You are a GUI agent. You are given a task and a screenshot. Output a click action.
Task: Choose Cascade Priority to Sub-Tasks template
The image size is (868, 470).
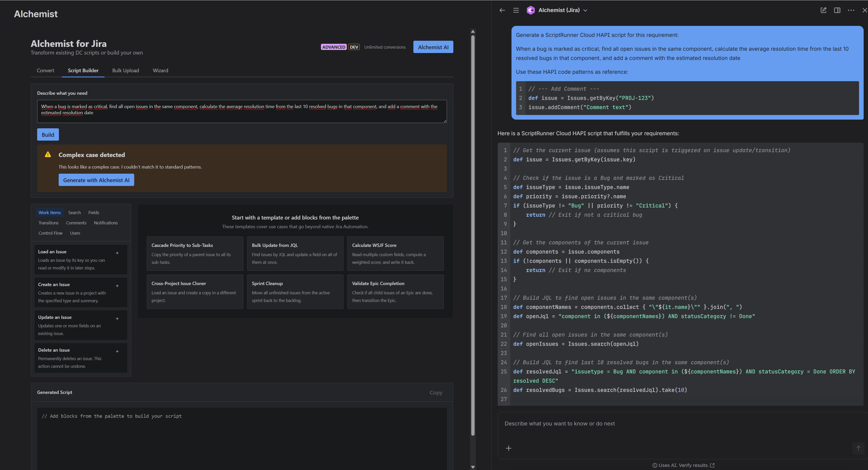coord(195,253)
